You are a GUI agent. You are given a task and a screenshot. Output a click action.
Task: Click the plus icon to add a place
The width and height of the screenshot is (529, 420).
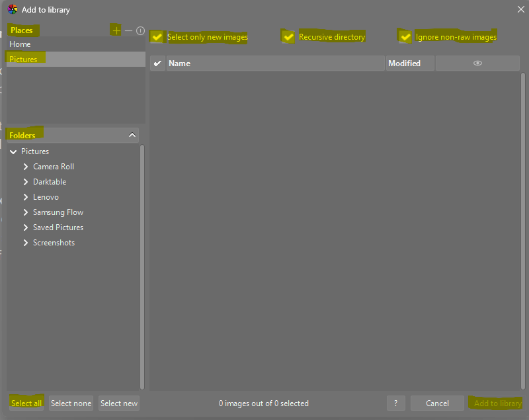(116, 30)
